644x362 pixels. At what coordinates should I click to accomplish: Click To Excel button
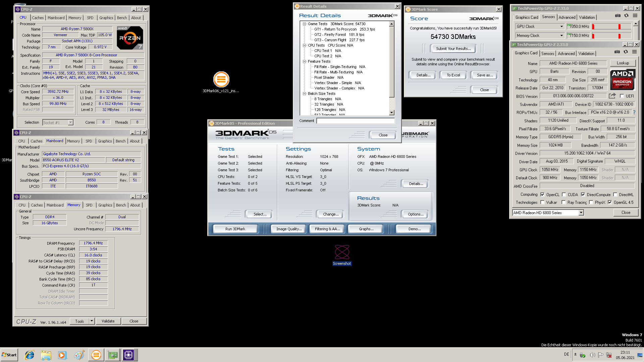tap(453, 75)
